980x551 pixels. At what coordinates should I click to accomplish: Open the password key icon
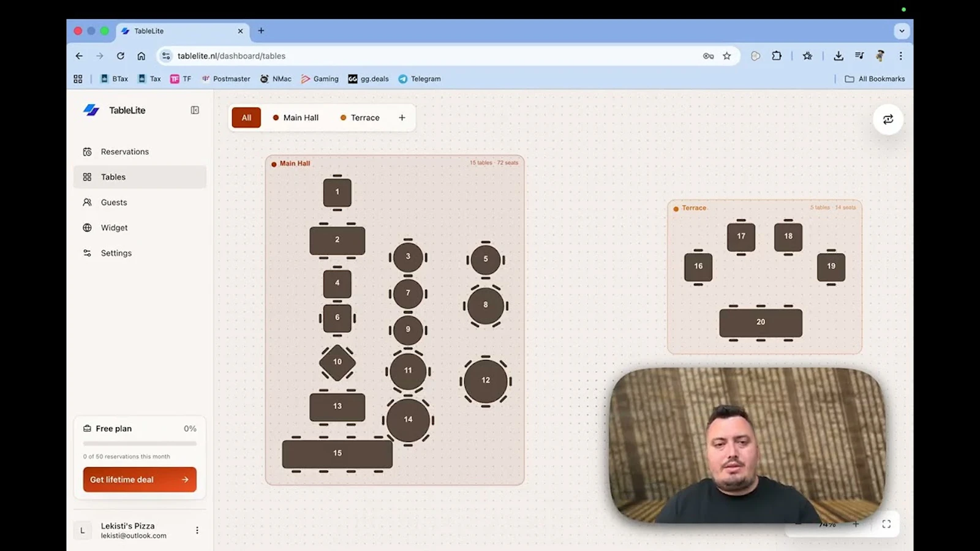tap(708, 56)
